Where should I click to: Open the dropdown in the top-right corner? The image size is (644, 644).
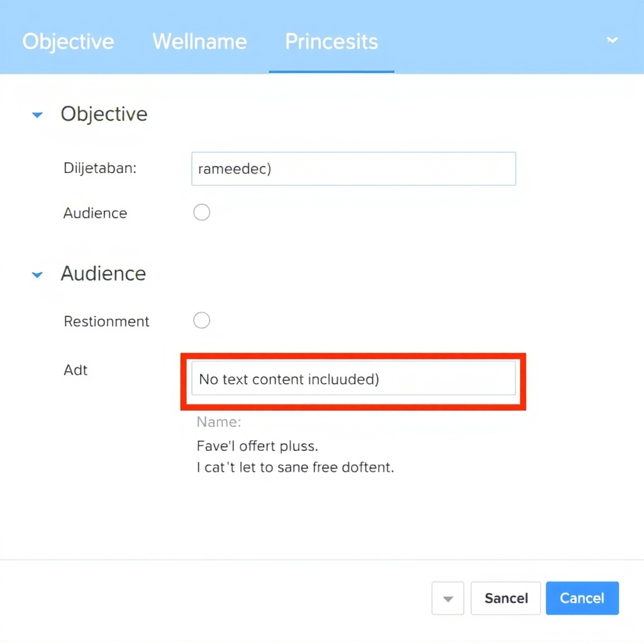point(612,40)
